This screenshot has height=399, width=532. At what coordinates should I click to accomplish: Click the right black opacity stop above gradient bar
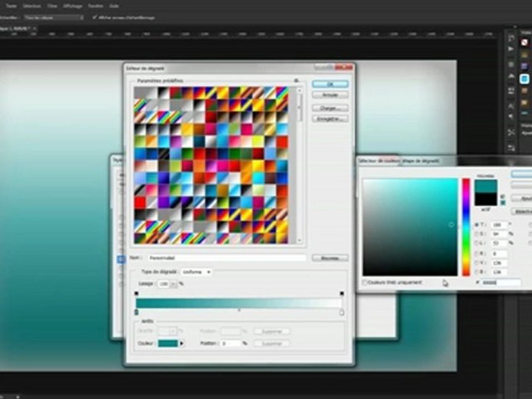(x=342, y=293)
